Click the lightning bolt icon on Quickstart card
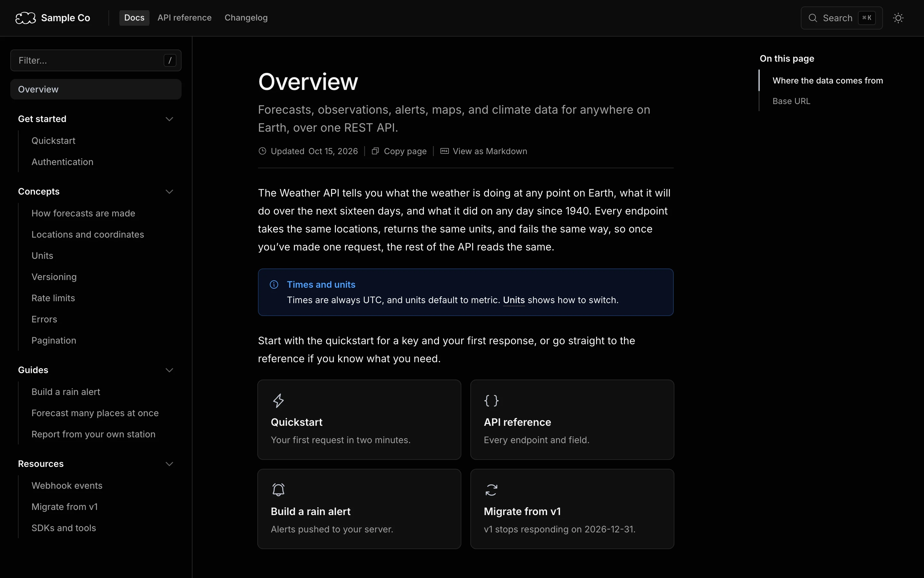Image resolution: width=924 pixels, height=578 pixels. [x=278, y=401]
